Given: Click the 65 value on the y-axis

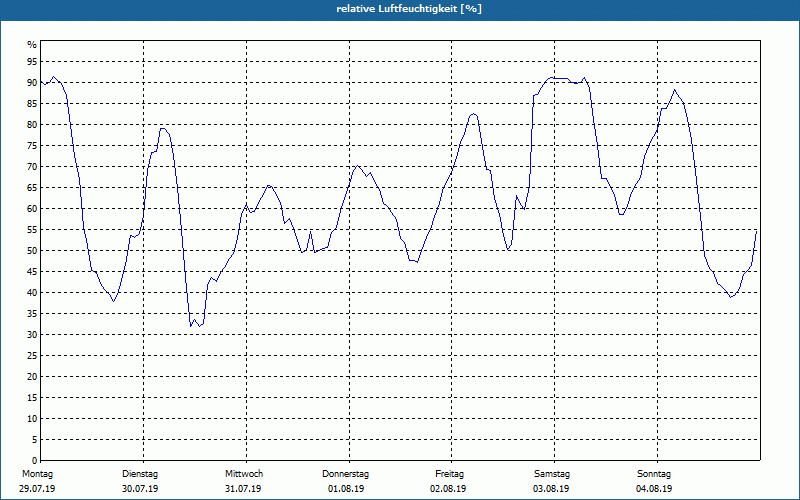Looking at the screenshot, I should tap(32, 188).
